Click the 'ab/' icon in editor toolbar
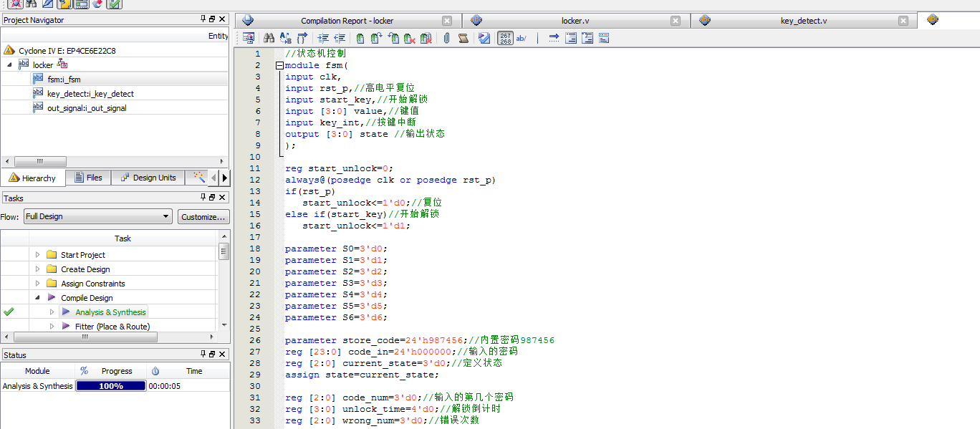 point(521,38)
